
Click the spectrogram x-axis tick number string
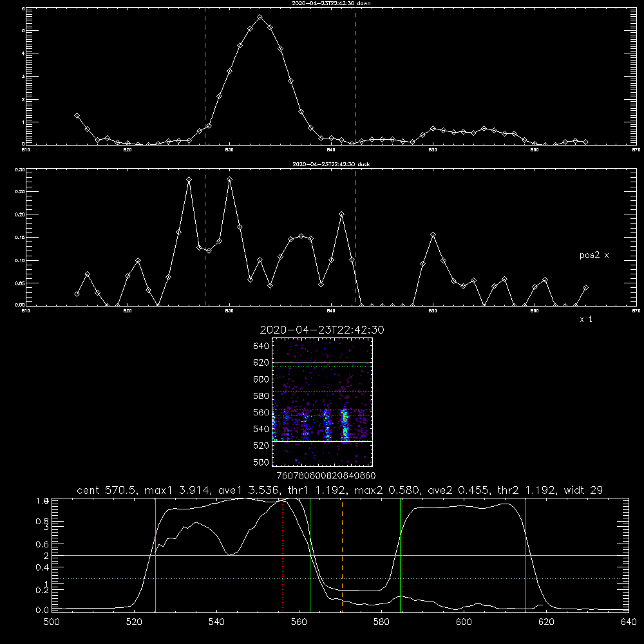[x=326, y=475]
